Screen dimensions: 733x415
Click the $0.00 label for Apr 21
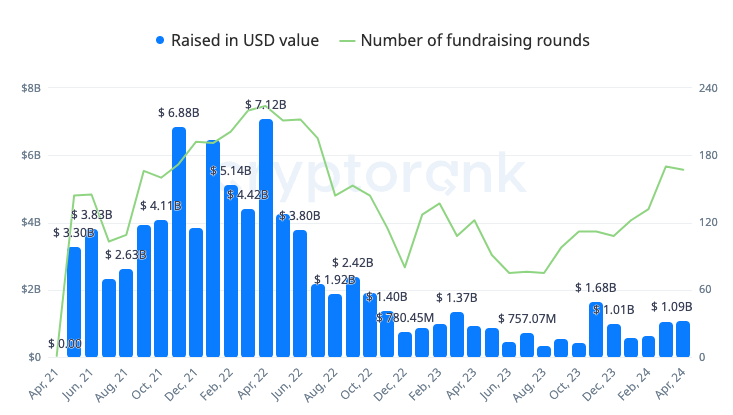click(x=65, y=344)
